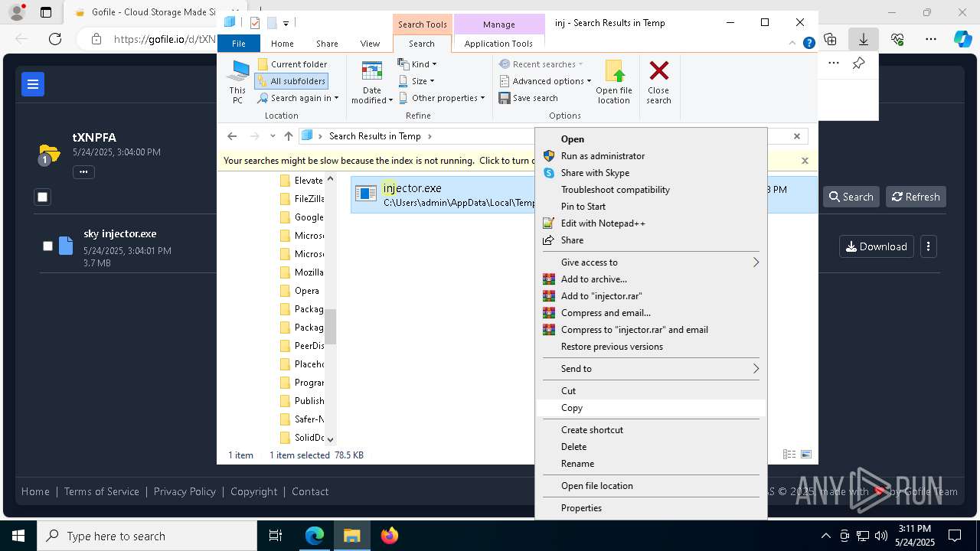Select Open in context menu

coord(573,139)
